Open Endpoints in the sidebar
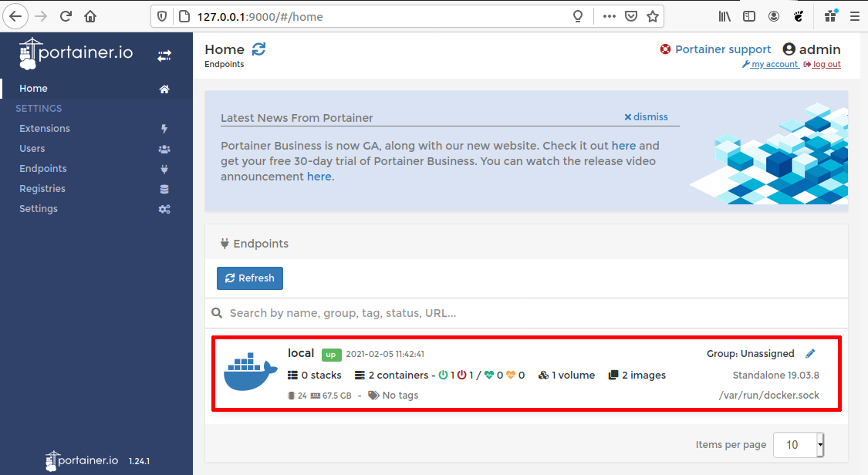Screen dimensions: 868x475 tap(43, 169)
